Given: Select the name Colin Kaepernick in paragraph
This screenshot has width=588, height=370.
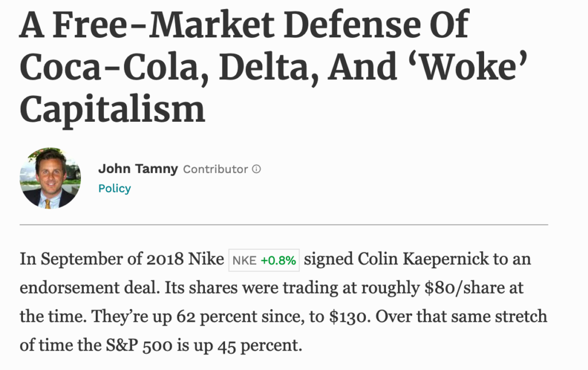Looking at the screenshot, I should [423, 259].
